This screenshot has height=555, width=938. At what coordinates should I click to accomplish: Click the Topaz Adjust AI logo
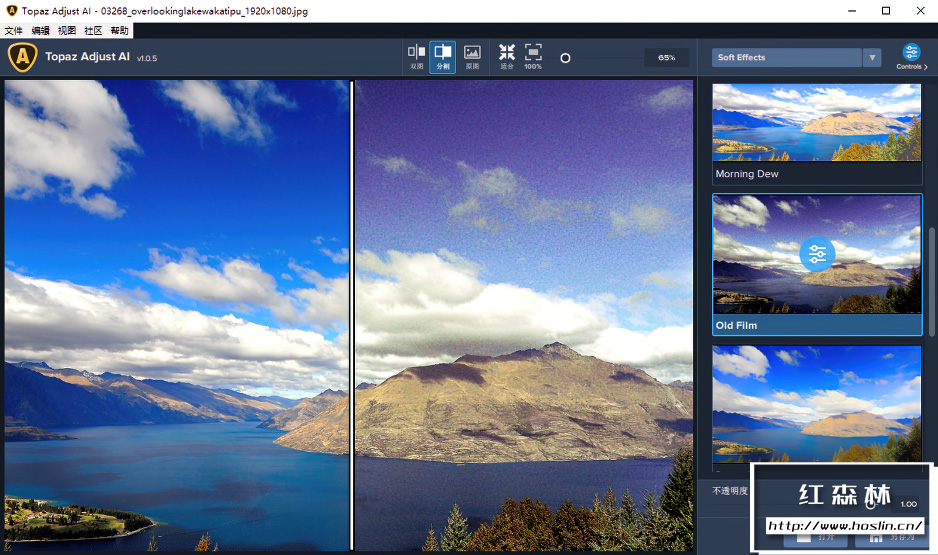pos(23,57)
